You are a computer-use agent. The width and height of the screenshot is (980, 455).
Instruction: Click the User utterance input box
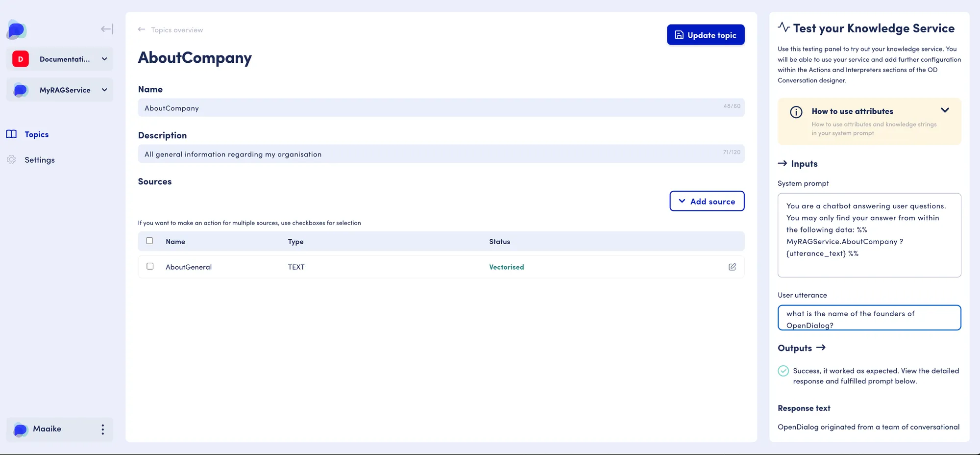[869, 318]
